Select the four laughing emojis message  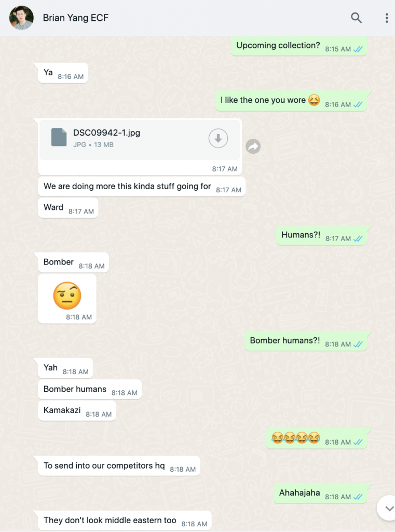coord(316,438)
